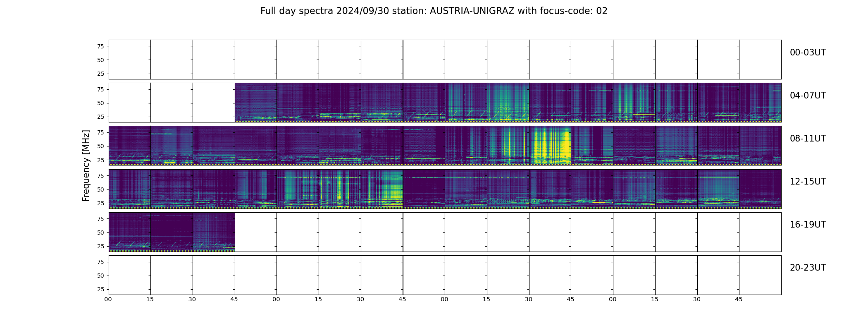Click the "75" frequency tick in 00-03UT row
This screenshot has width=868, height=331.
[100, 46]
